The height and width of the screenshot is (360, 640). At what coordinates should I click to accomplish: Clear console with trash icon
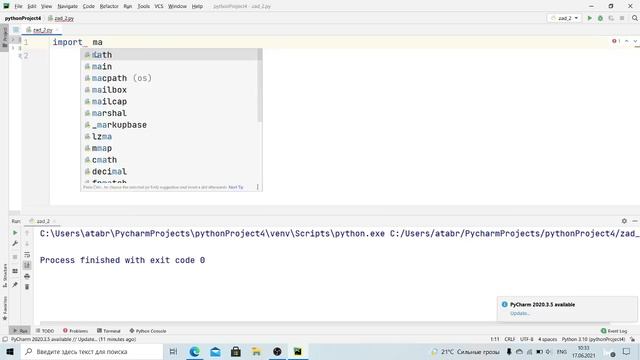tap(27, 287)
